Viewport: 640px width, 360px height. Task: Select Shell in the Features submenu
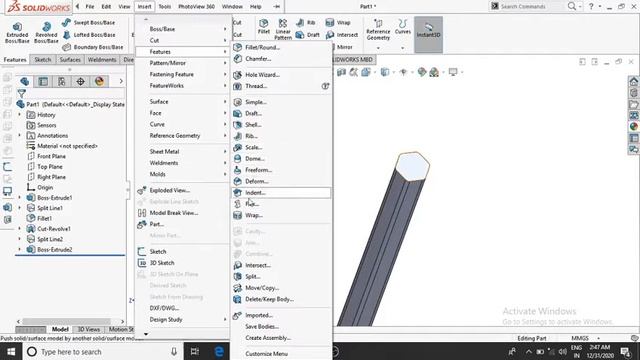tap(281, 124)
